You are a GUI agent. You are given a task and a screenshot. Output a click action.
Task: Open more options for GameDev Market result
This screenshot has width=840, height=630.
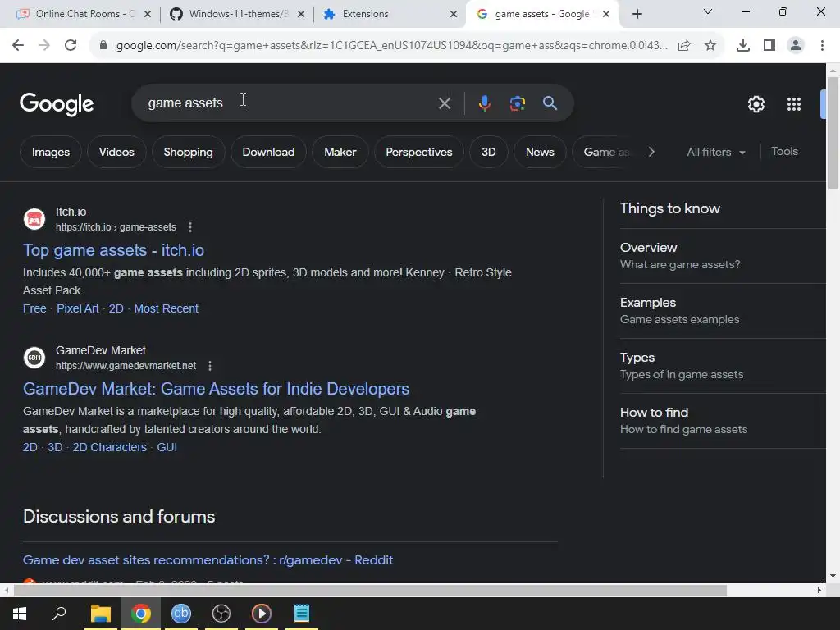[210, 366]
